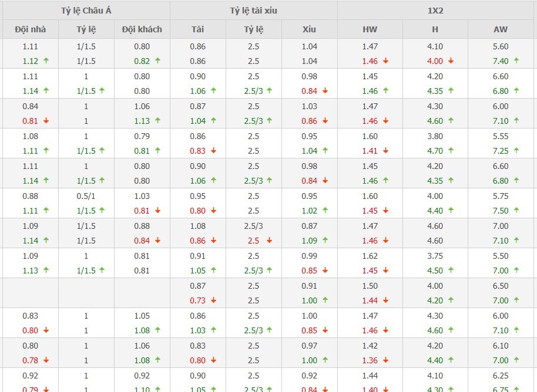Image resolution: width=537 pixels, height=392 pixels.
Task: Click the red down arrow beside 1.41
Action: [x=385, y=150]
